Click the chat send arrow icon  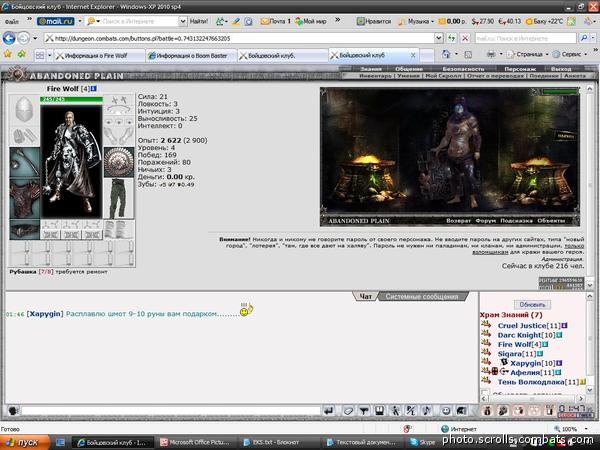(x=328, y=411)
